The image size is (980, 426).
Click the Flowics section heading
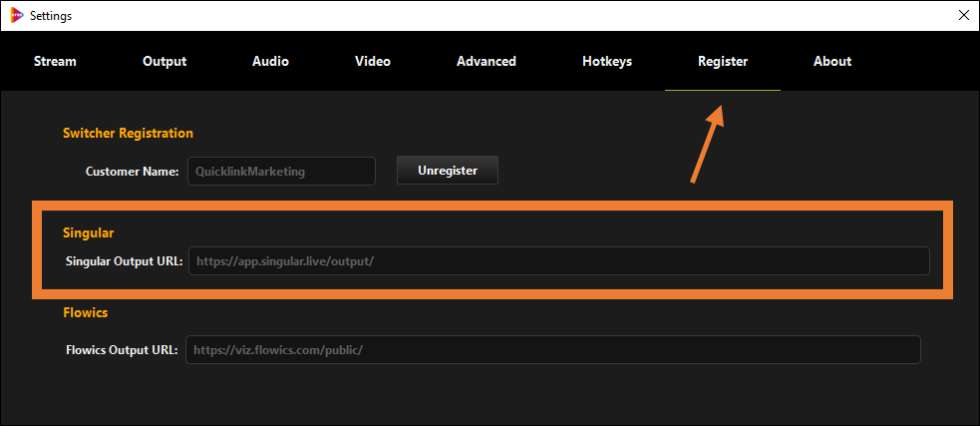[x=86, y=312]
